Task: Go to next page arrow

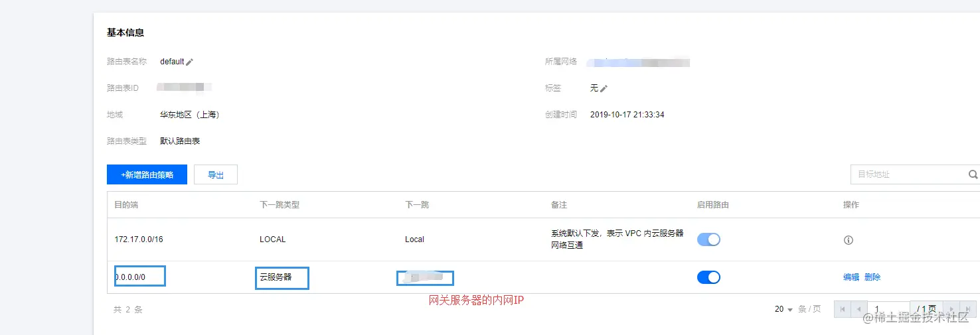Action: (952, 309)
